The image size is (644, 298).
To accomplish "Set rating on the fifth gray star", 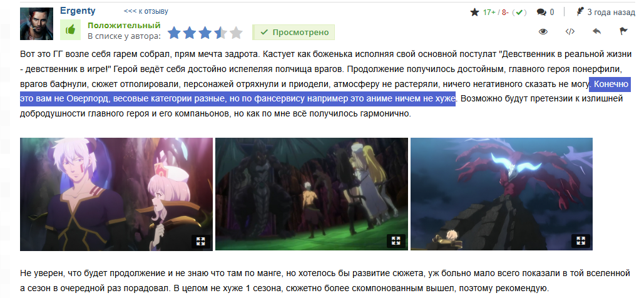I will [x=236, y=33].
